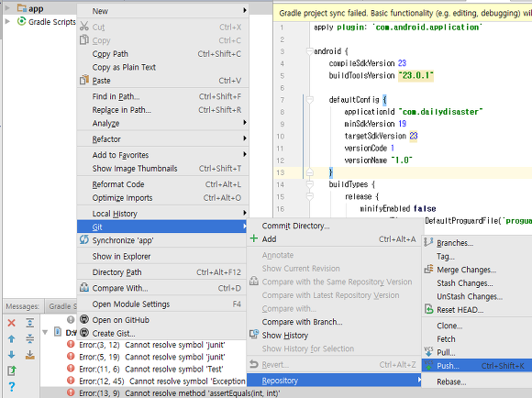Click the Collapse All icon in Messages panel
The width and height of the screenshot is (532, 398).
pyautogui.click(x=30, y=338)
